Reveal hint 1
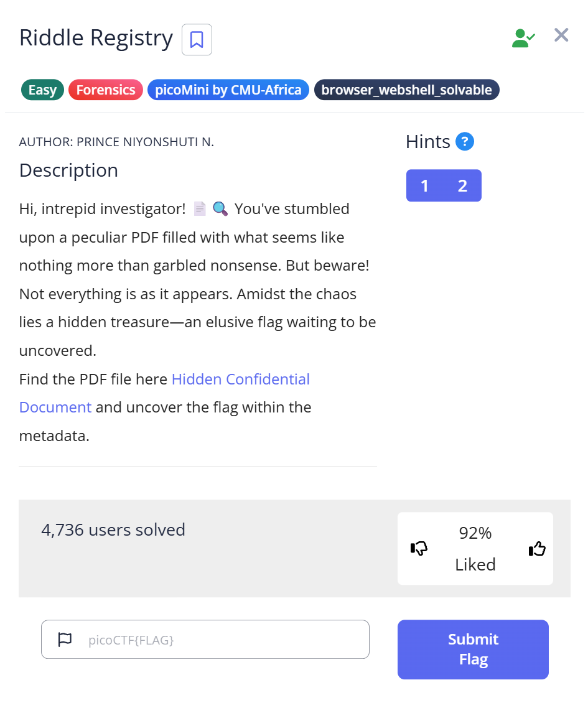 tap(424, 186)
